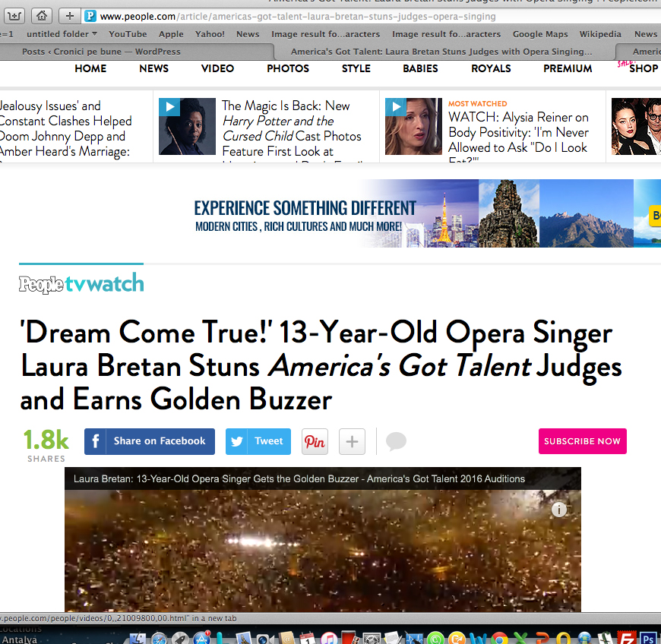
Task: Open the Johnny Depp and Amber Heard marriage story
Action: 66,129
